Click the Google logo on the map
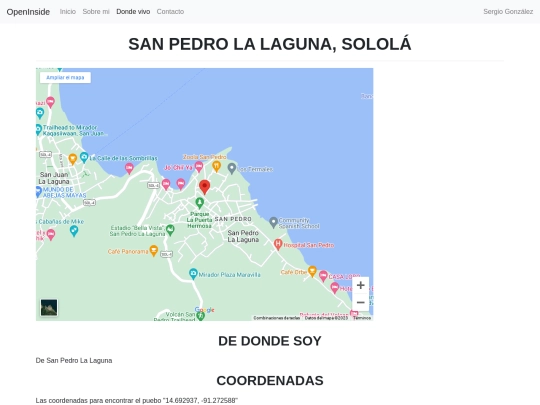Image resolution: width=540 pixels, height=405 pixels. click(205, 310)
